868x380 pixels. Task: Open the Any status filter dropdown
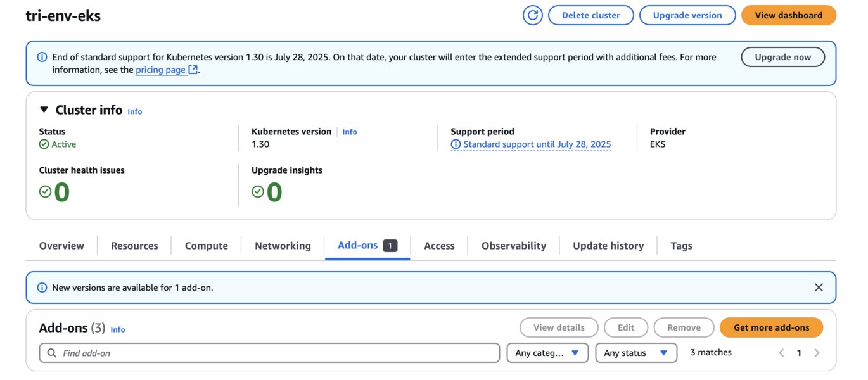tap(635, 353)
